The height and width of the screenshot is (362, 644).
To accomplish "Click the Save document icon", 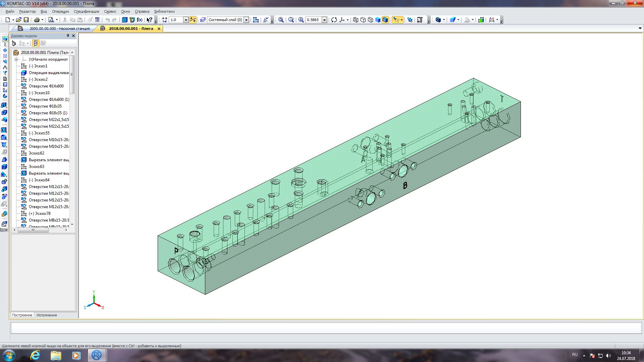I will 26,20.
